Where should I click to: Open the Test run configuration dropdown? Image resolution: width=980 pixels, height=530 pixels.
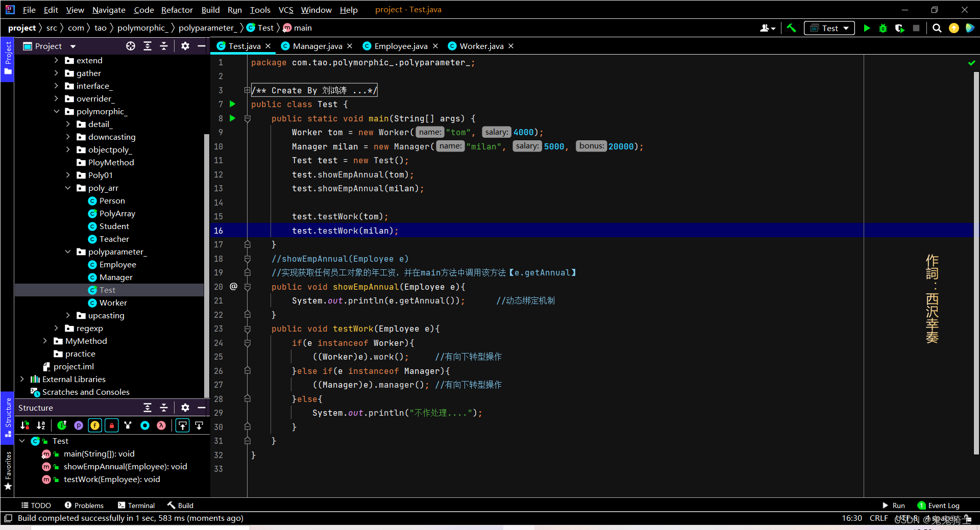click(829, 28)
